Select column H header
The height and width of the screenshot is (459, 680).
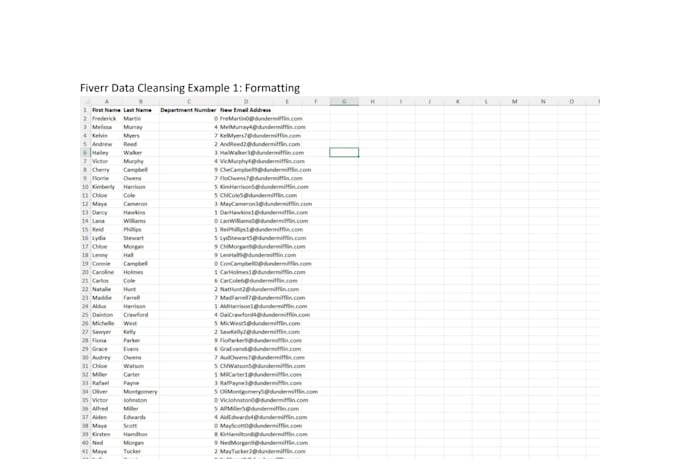[x=373, y=102]
